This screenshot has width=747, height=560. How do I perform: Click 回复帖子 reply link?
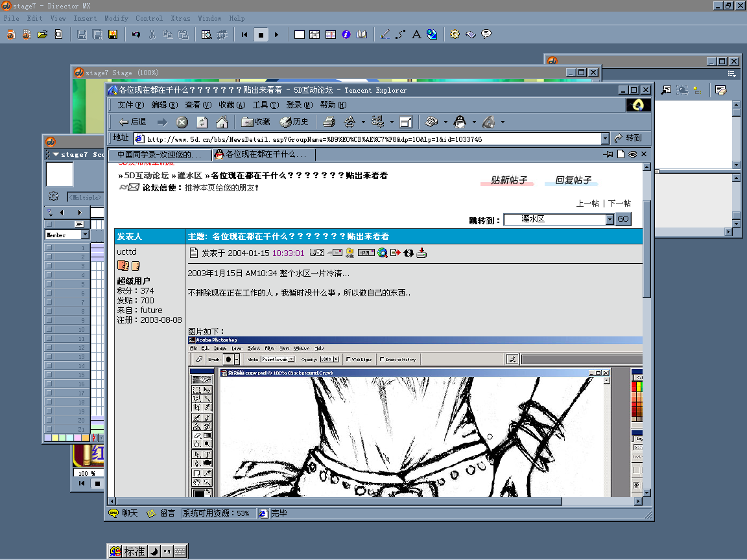[573, 180]
